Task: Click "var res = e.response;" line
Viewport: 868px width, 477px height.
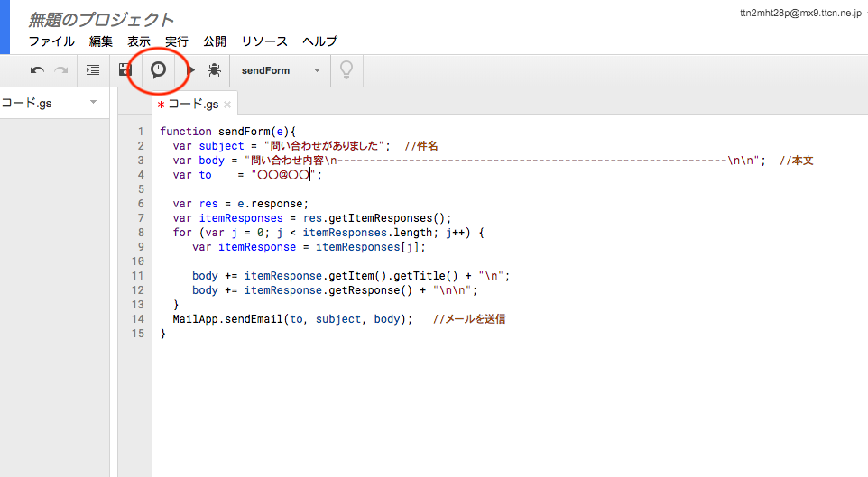Action: click(x=240, y=204)
